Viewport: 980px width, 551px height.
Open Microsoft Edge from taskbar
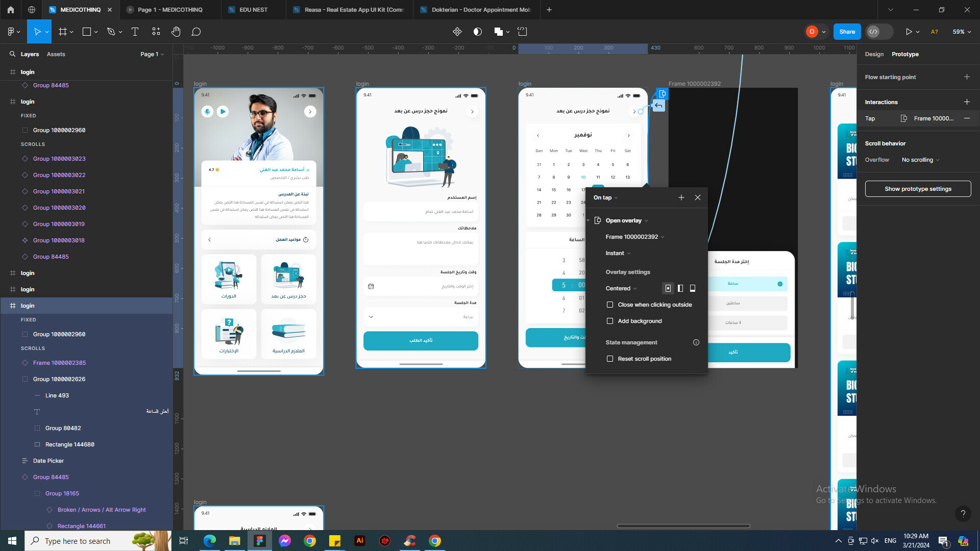[209, 541]
